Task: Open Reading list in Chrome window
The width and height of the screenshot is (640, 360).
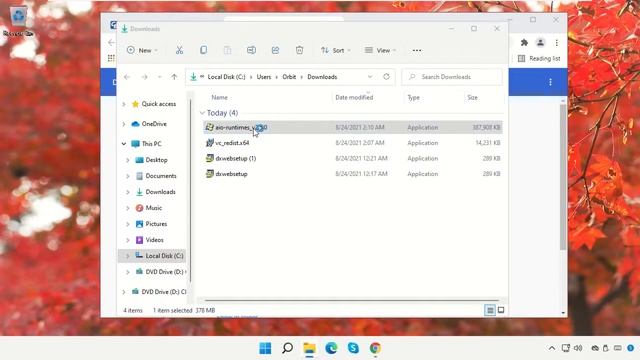Action: tap(539, 58)
